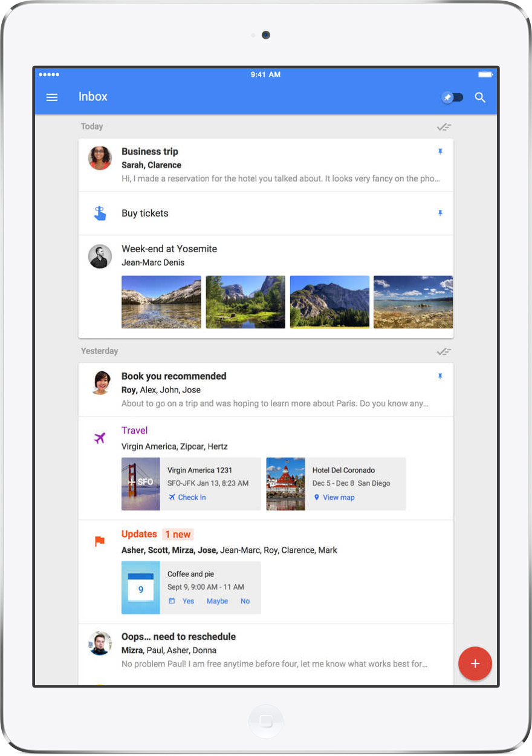532x756 pixels.
Task: Click the 1 new badge in Updates
Action: [178, 534]
